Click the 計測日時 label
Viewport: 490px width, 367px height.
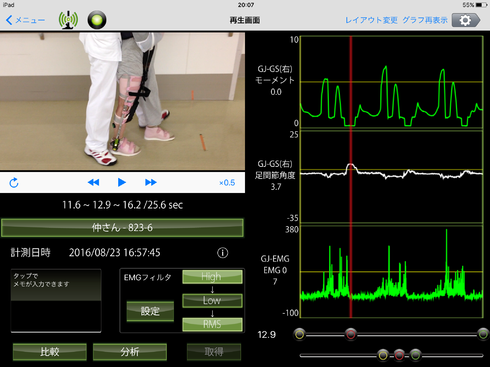tap(30, 253)
